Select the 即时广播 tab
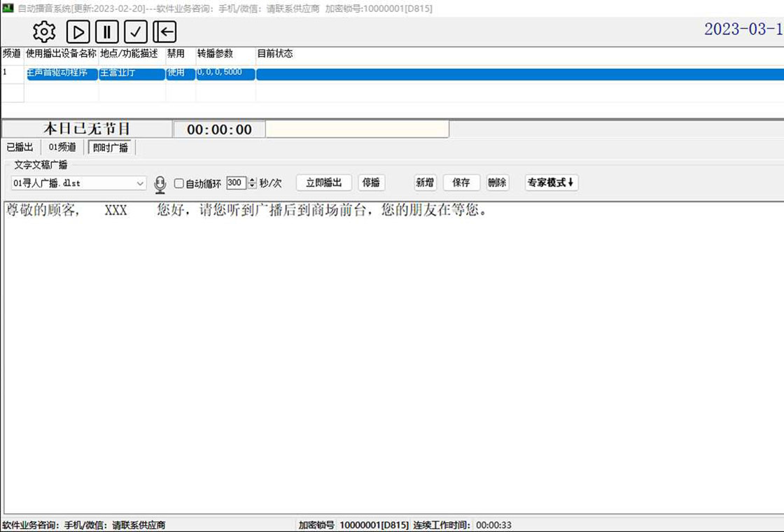 pos(110,148)
